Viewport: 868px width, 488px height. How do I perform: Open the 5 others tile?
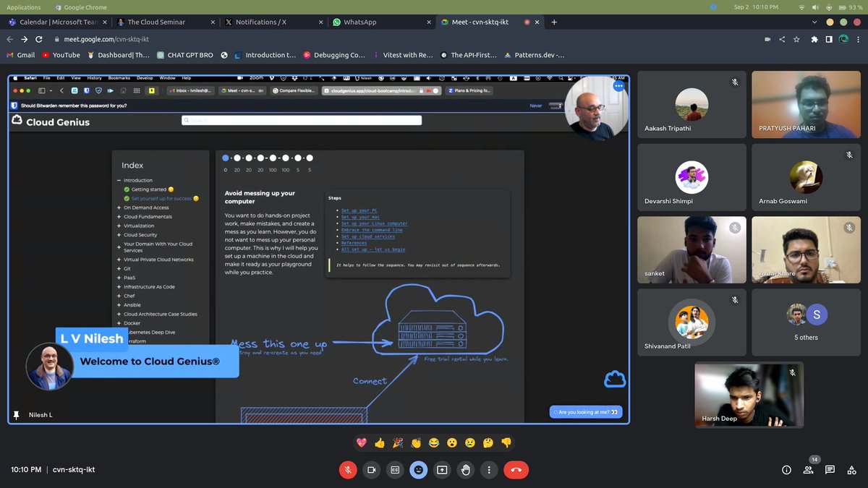pyautogui.click(x=806, y=322)
